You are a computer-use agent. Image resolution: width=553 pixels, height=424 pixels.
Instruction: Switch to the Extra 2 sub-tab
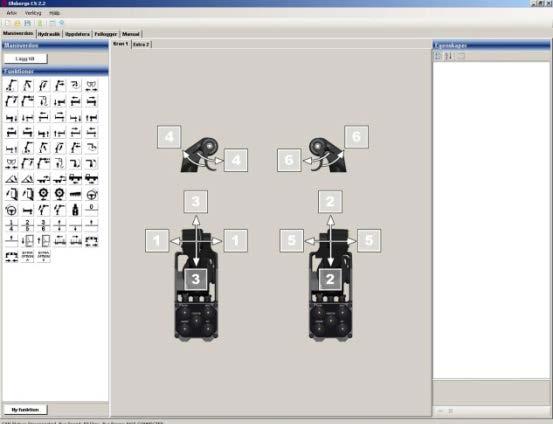pyautogui.click(x=141, y=44)
